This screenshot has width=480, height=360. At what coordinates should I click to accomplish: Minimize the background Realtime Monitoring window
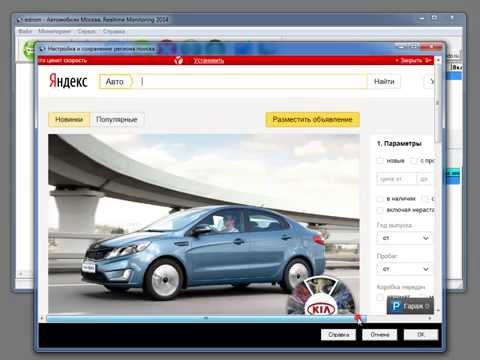point(422,19)
